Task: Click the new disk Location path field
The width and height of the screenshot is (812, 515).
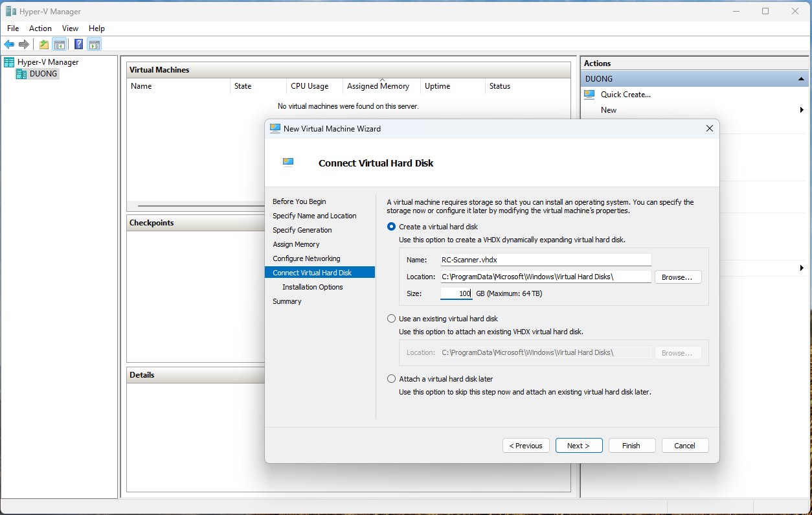Action: pos(545,277)
